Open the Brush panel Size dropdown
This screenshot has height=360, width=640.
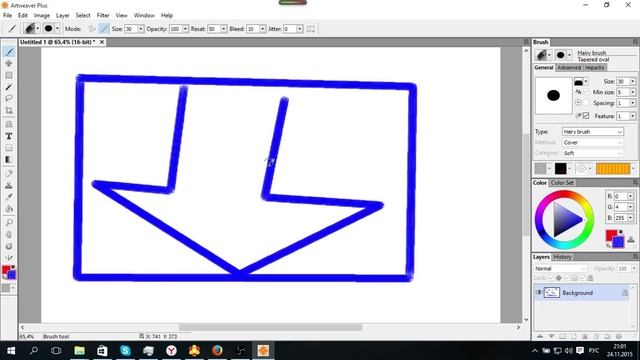[x=632, y=82]
